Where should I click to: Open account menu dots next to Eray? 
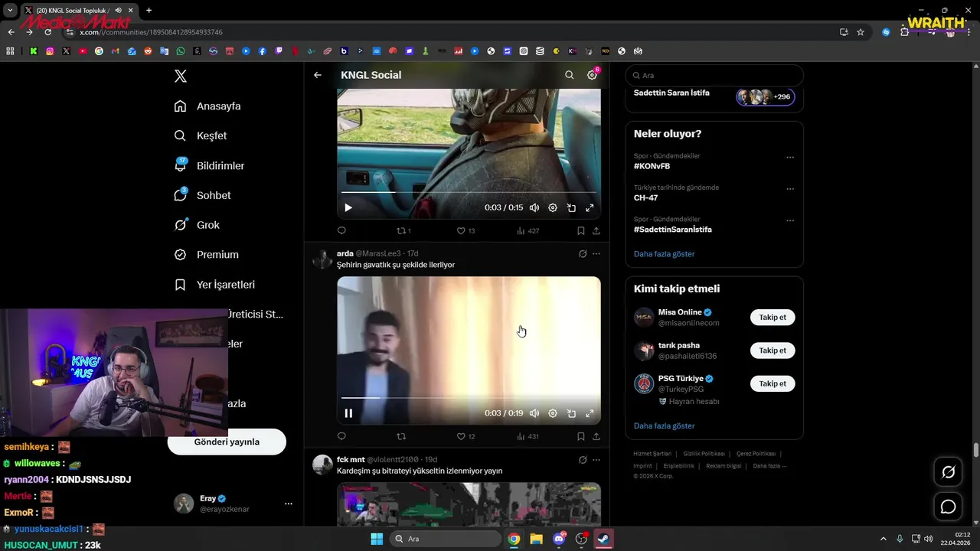click(289, 504)
